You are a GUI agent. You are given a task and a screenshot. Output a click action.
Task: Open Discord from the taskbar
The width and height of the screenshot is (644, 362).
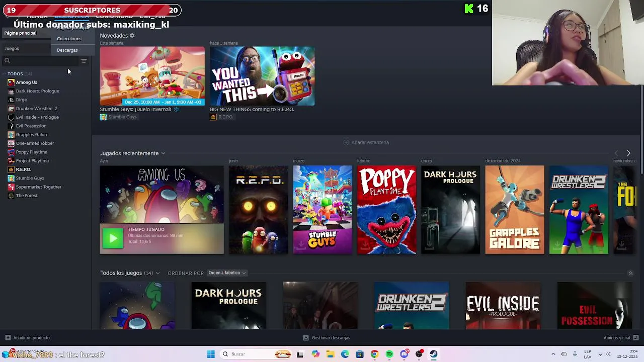pos(404,354)
